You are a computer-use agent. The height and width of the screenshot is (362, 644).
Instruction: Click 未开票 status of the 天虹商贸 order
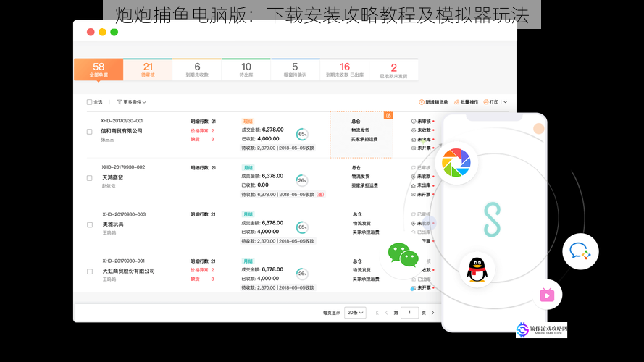(422, 288)
